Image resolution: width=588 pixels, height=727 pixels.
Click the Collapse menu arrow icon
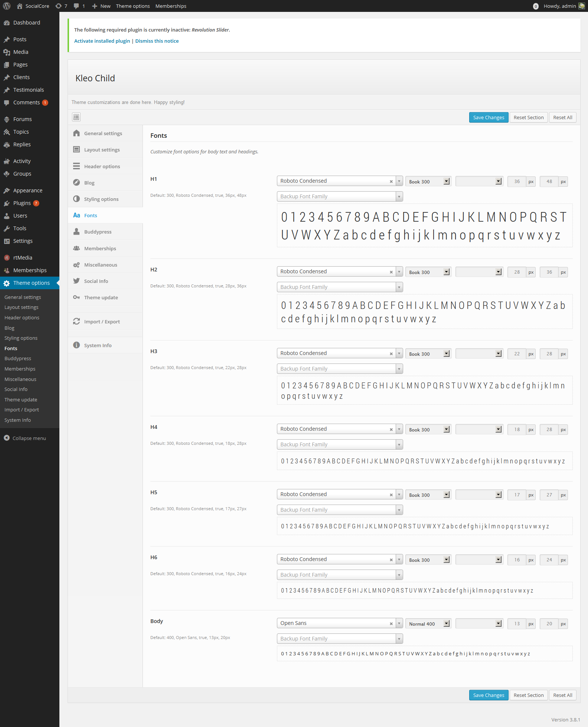click(x=7, y=438)
